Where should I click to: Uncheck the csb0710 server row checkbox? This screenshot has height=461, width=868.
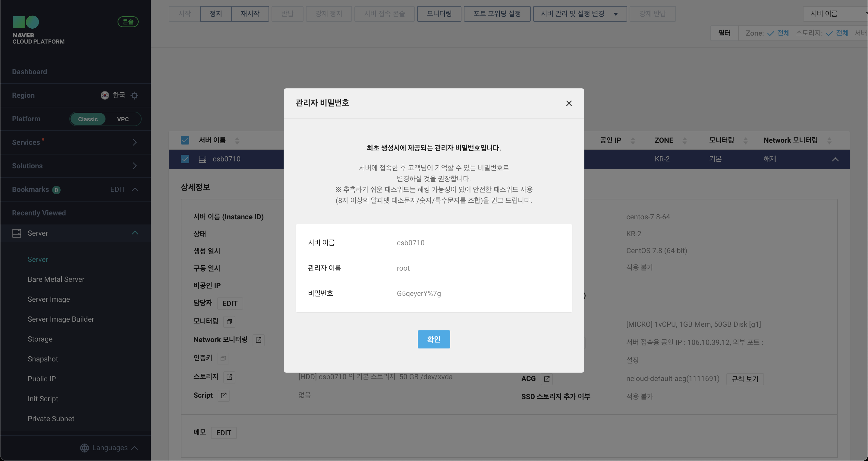point(185,159)
